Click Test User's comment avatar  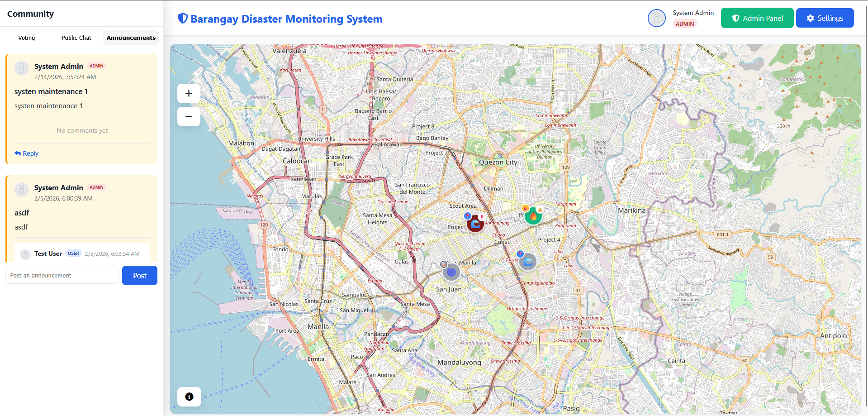point(25,254)
